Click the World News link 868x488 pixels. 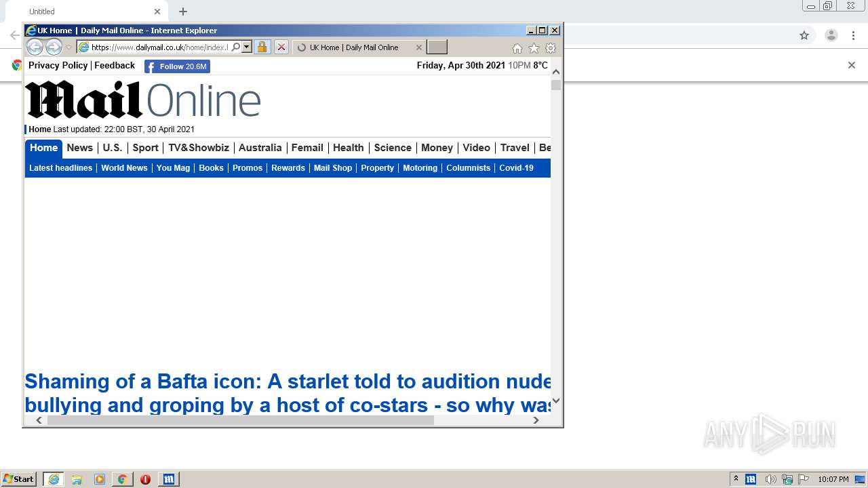click(x=124, y=168)
